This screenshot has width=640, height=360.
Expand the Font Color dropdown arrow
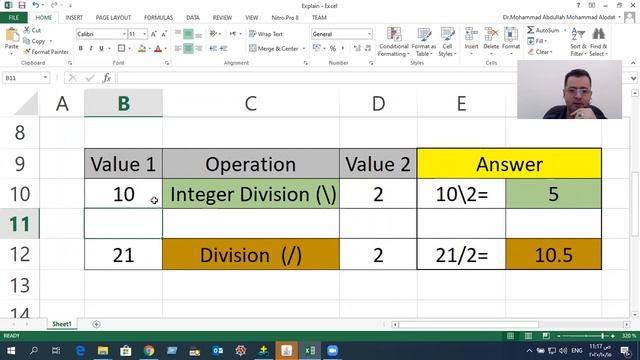[x=165, y=49]
